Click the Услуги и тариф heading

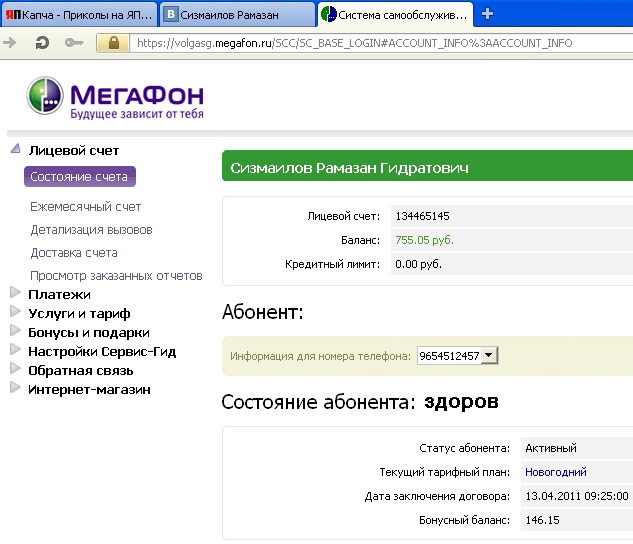(x=79, y=314)
